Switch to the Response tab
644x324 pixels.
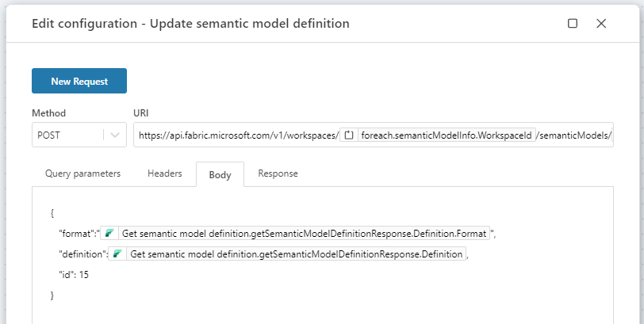coord(278,173)
